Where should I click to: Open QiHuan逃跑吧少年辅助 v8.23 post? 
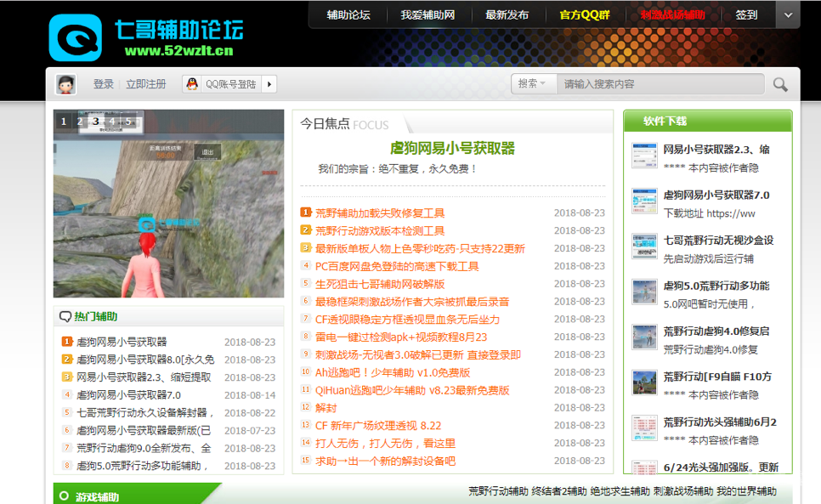[x=412, y=390]
